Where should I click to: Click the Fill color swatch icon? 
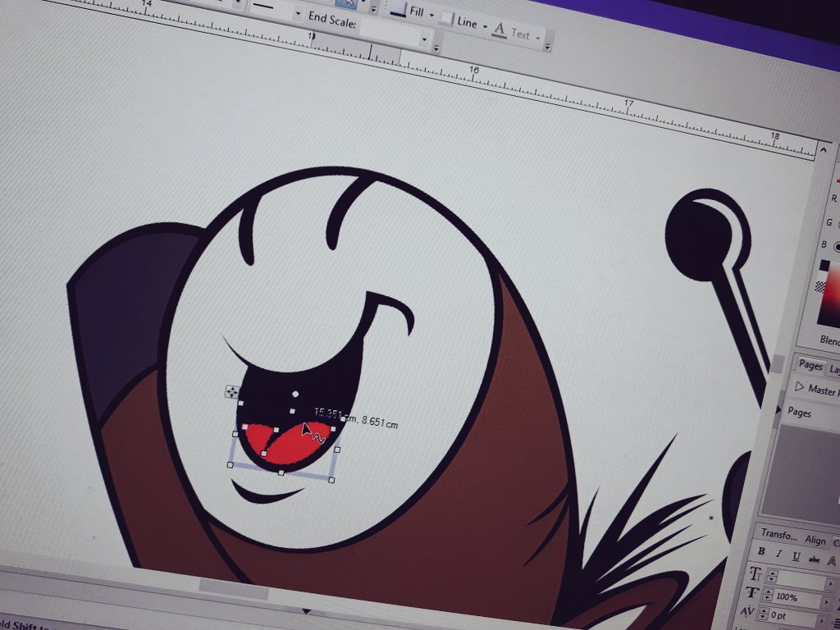coord(398,8)
